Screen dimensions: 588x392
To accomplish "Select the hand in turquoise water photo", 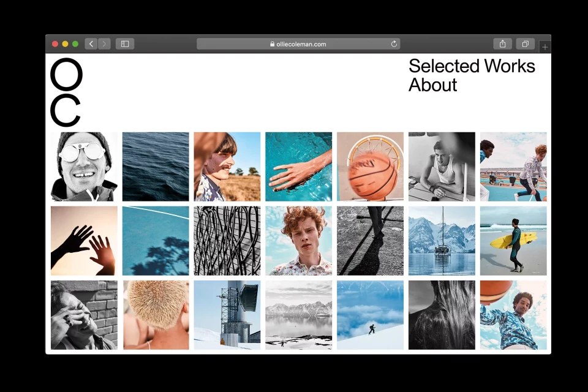I will point(298,167).
